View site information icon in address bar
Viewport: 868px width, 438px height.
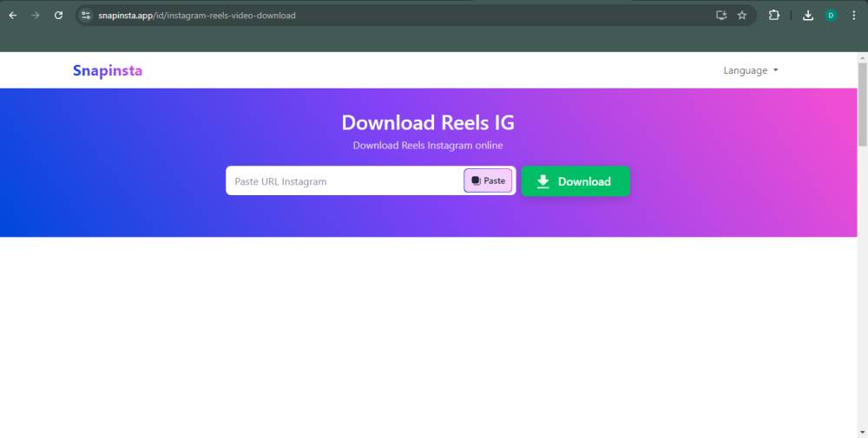pos(86,16)
